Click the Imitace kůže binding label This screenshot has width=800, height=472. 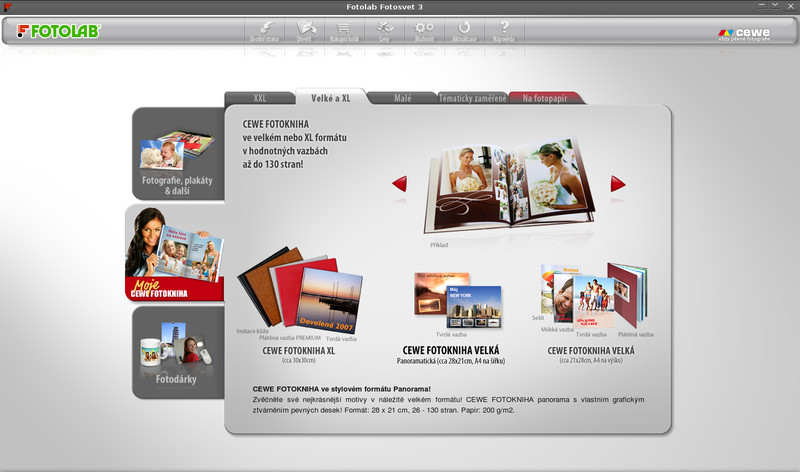pos(252,331)
